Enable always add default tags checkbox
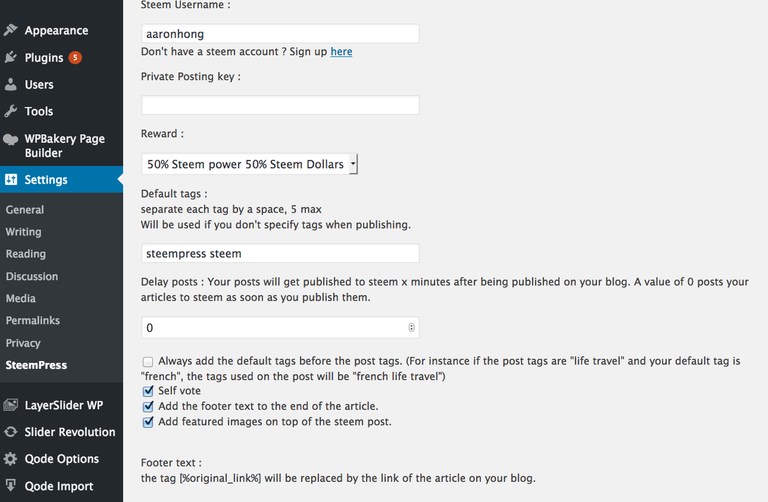 (x=147, y=362)
